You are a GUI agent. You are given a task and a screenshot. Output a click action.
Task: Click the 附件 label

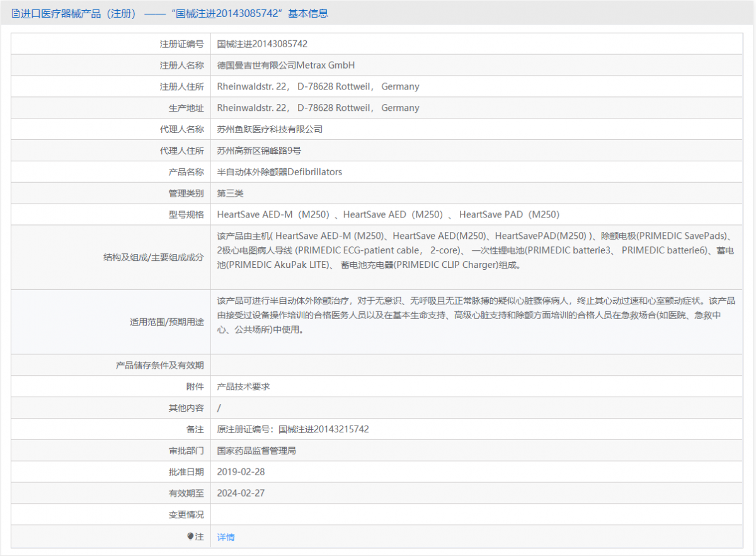pyautogui.click(x=195, y=386)
